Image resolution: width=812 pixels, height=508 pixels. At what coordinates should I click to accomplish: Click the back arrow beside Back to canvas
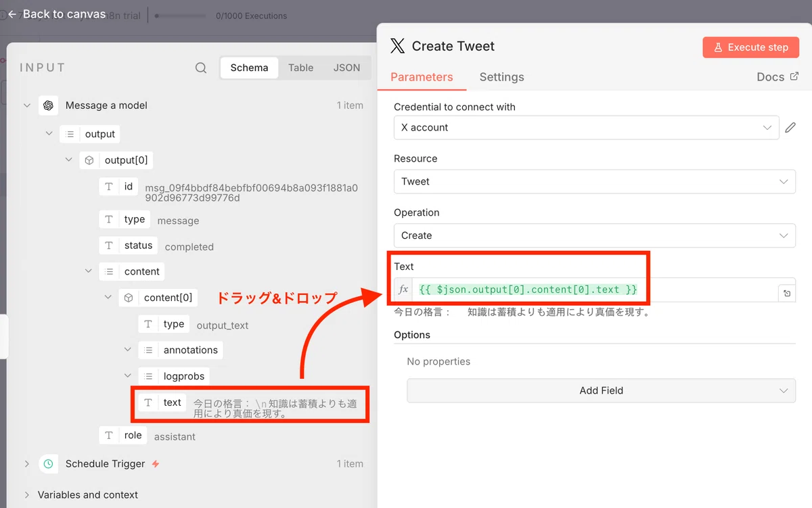pos(12,14)
